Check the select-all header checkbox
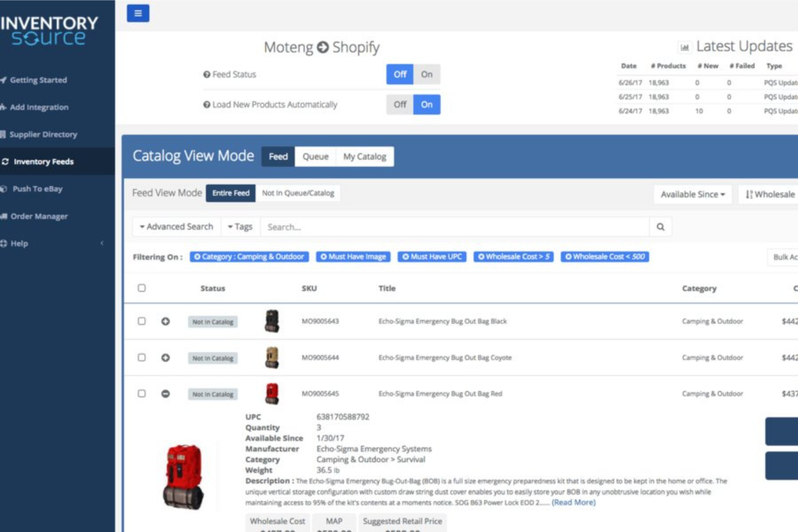 point(142,288)
